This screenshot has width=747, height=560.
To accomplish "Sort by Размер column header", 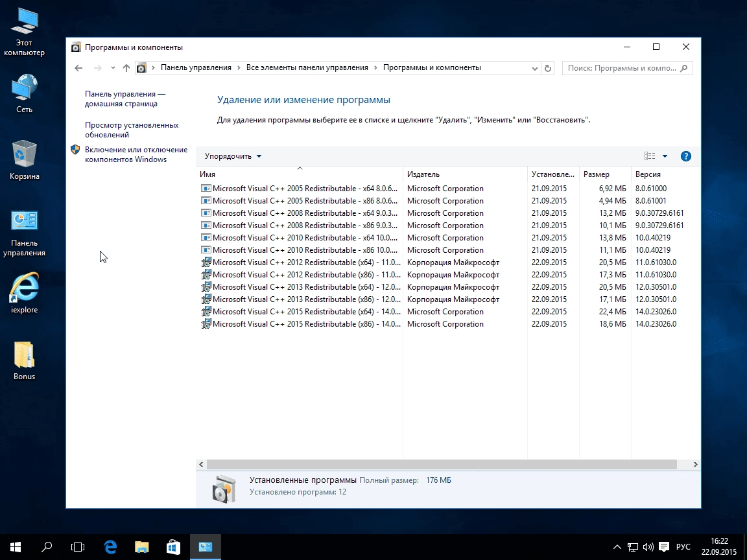I will [x=605, y=174].
